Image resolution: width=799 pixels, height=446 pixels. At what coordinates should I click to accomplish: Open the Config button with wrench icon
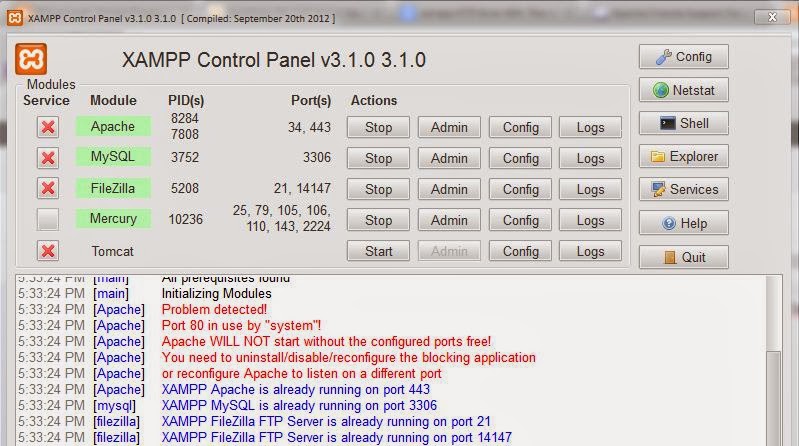(x=683, y=57)
